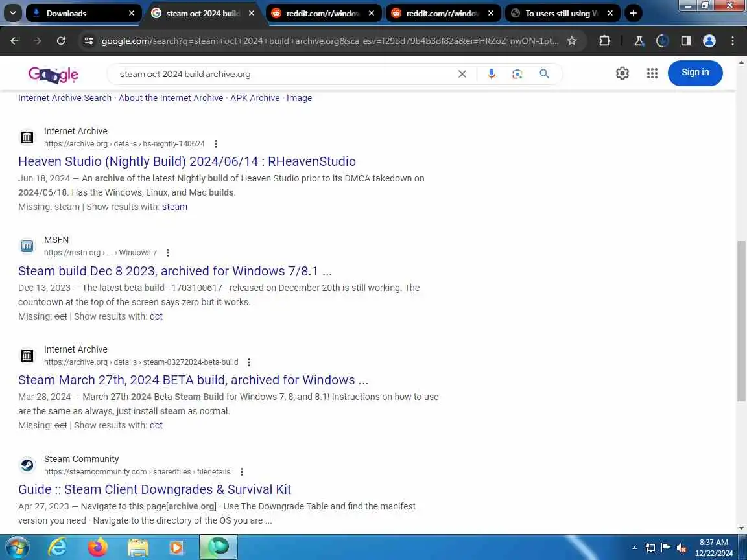
Task: Click the Google logo
Action: [53, 75]
